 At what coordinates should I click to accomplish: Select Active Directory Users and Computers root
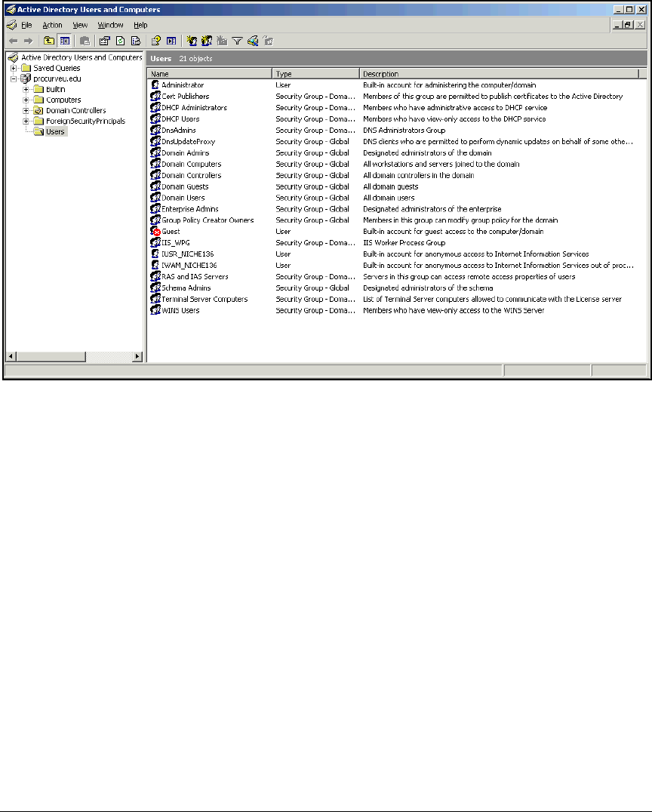[81, 57]
